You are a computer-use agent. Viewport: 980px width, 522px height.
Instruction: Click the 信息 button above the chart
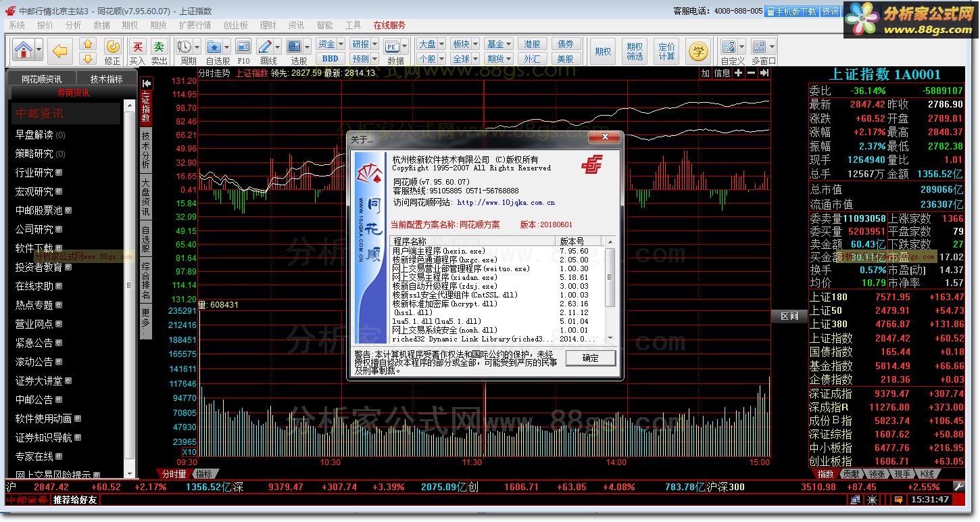pyautogui.click(x=722, y=73)
